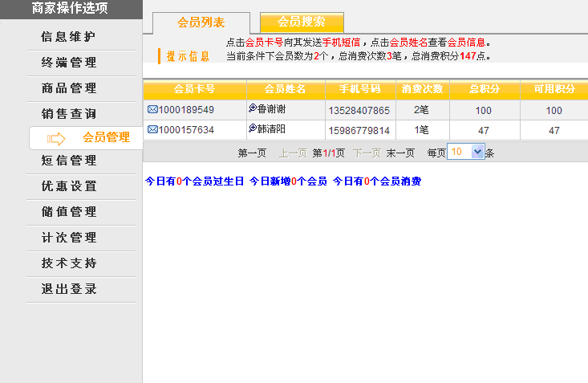Click envelope icon beside card 1000189549

coord(152,109)
